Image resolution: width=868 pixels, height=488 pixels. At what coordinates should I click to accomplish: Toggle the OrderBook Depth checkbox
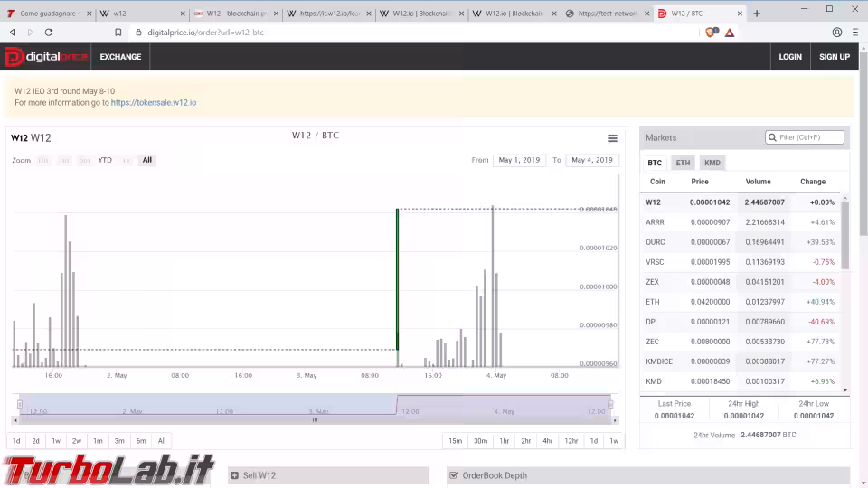(453, 475)
